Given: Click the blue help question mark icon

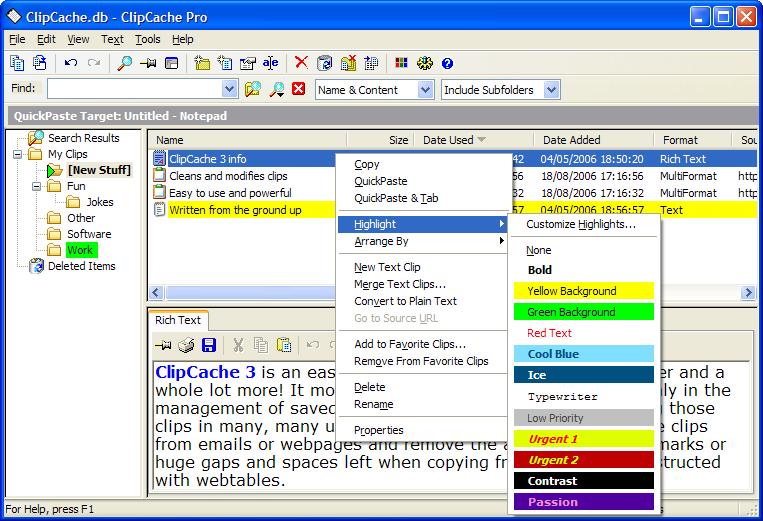Looking at the screenshot, I should (x=447, y=63).
